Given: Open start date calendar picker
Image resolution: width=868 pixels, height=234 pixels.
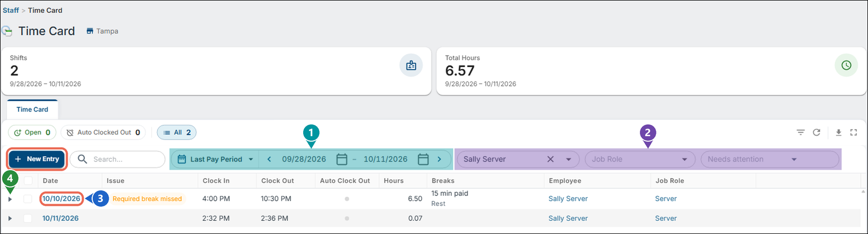Looking at the screenshot, I should [342, 159].
